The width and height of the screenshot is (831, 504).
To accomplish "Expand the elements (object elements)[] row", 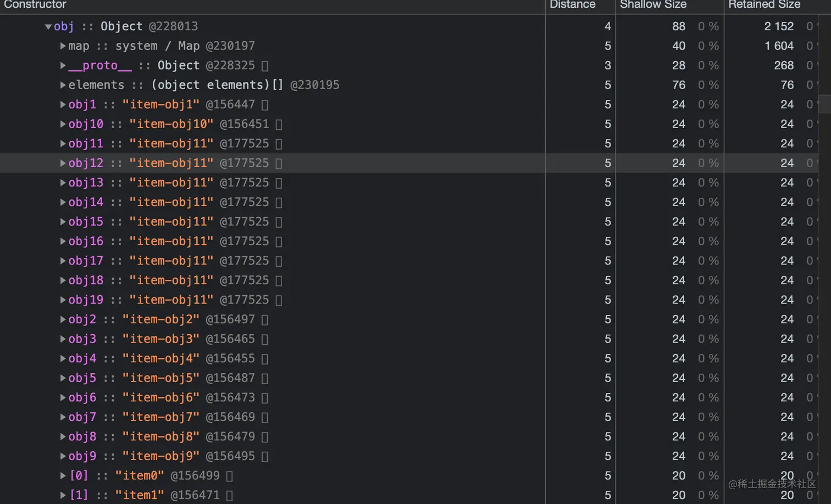I will point(63,85).
